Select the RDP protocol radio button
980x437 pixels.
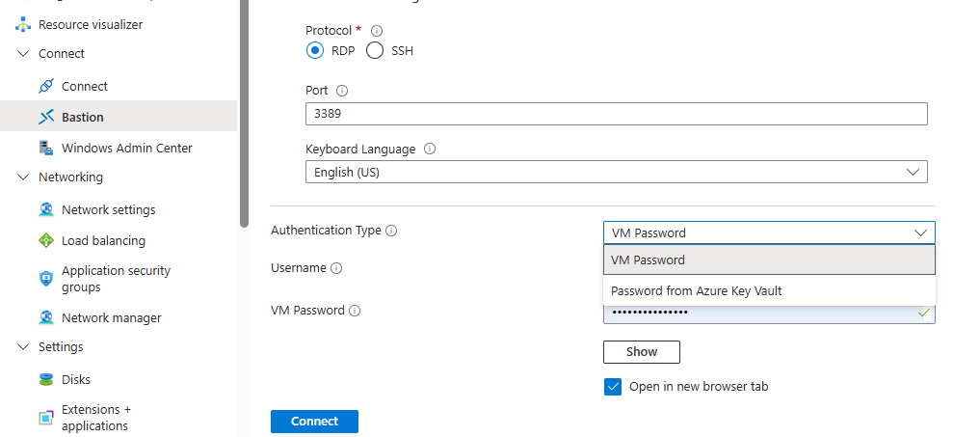click(315, 50)
